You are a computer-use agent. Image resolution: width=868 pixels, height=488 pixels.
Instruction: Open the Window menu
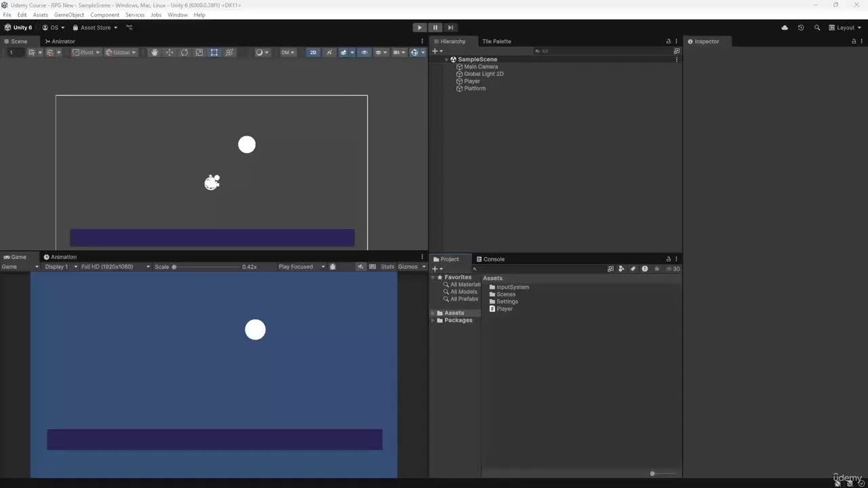point(178,15)
